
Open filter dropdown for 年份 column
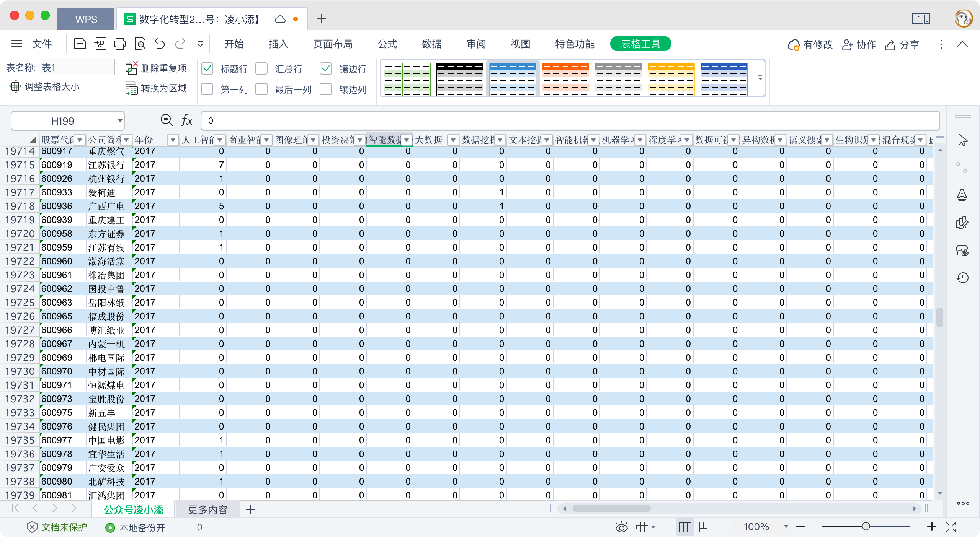pos(173,140)
